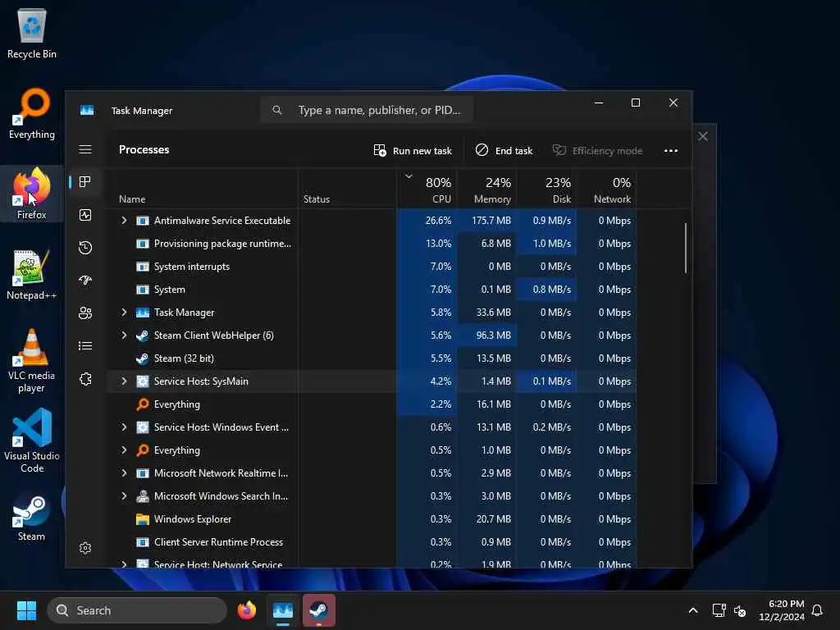Open the Task Manager navigation hamburger menu
The image size is (840, 630).
(x=85, y=149)
